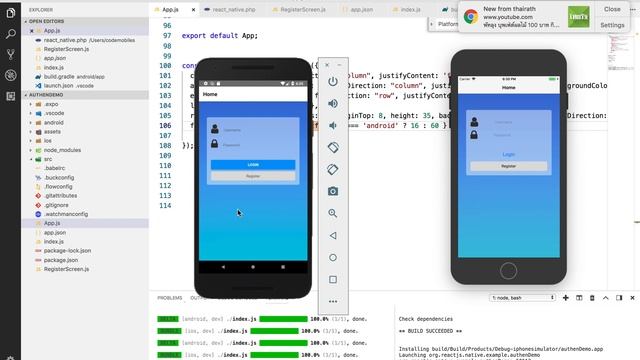Open the Extensions view in activity bar
Screen dimensions: 640x360
click(11, 96)
